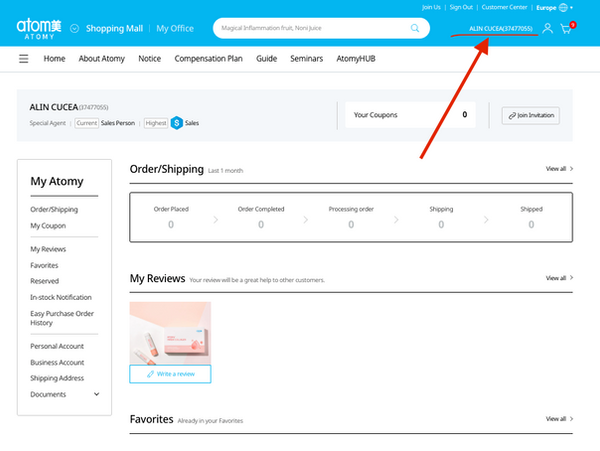Screen dimensions: 600x451
Task: Click the Order Completed count
Action: 261,225
